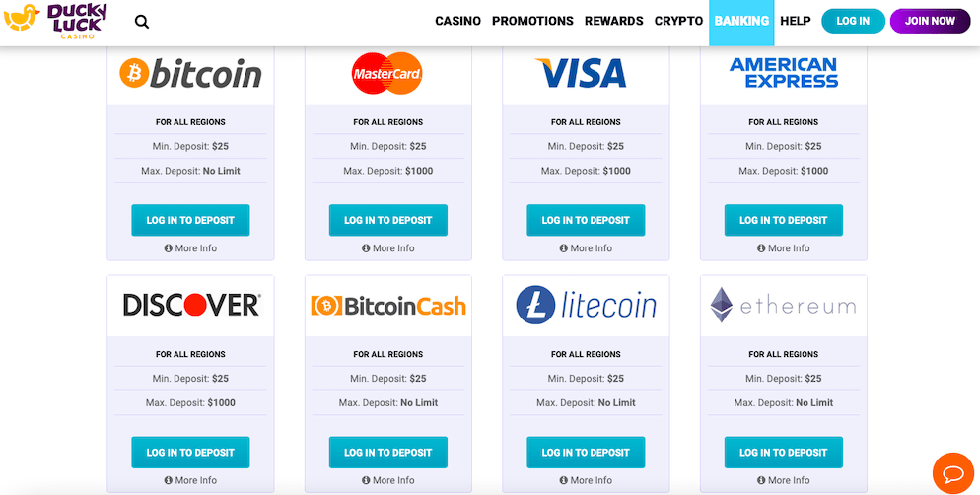The width and height of the screenshot is (980, 495).
Task: Expand More Info under Bitcoin
Action: (x=190, y=248)
